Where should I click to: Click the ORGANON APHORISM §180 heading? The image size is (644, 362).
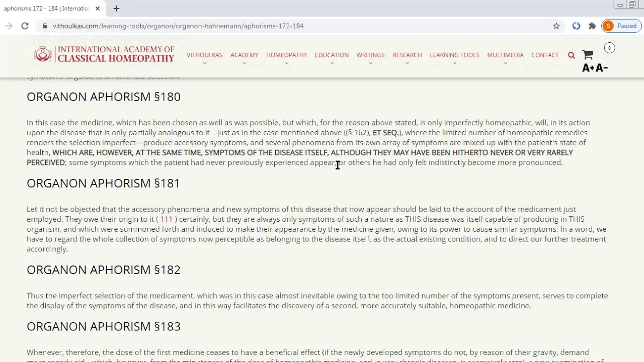[x=104, y=97]
